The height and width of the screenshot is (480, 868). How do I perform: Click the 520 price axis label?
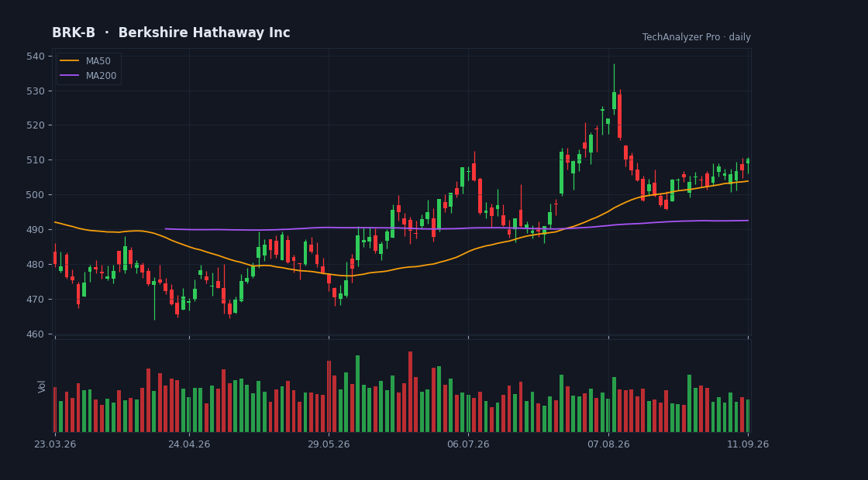coord(36,125)
